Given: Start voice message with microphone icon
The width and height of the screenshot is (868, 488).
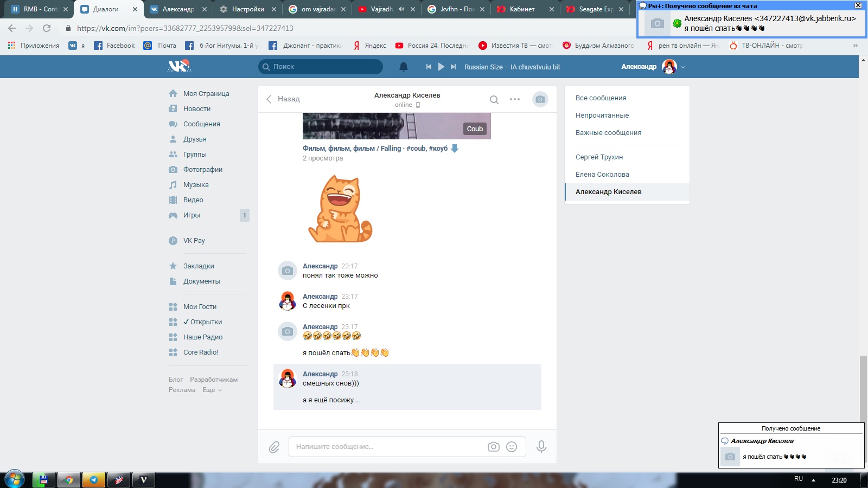Looking at the screenshot, I should [541, 447].
